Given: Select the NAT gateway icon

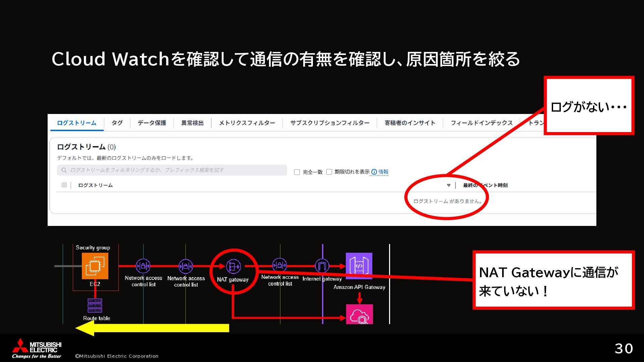Looking at the screenshot, I should 233,266.
